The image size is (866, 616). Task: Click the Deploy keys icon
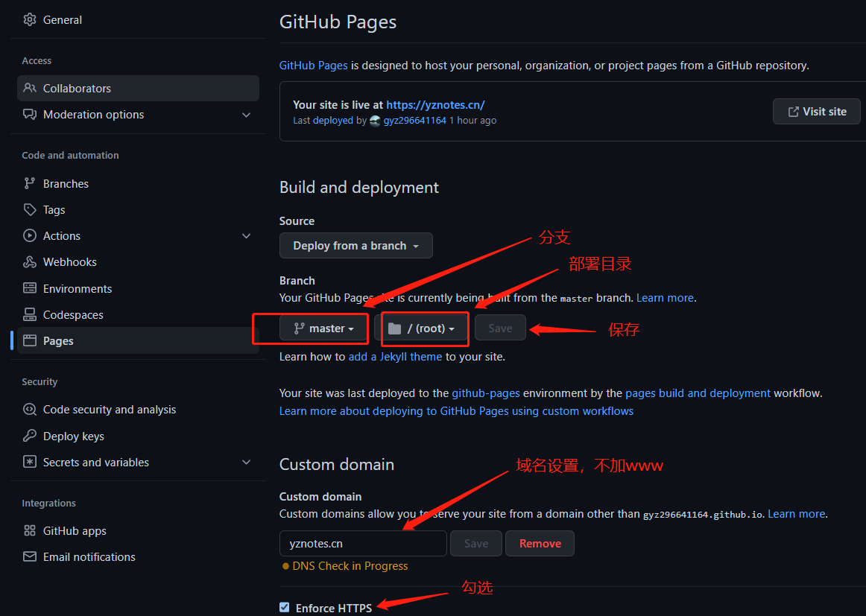coord(29,436)
